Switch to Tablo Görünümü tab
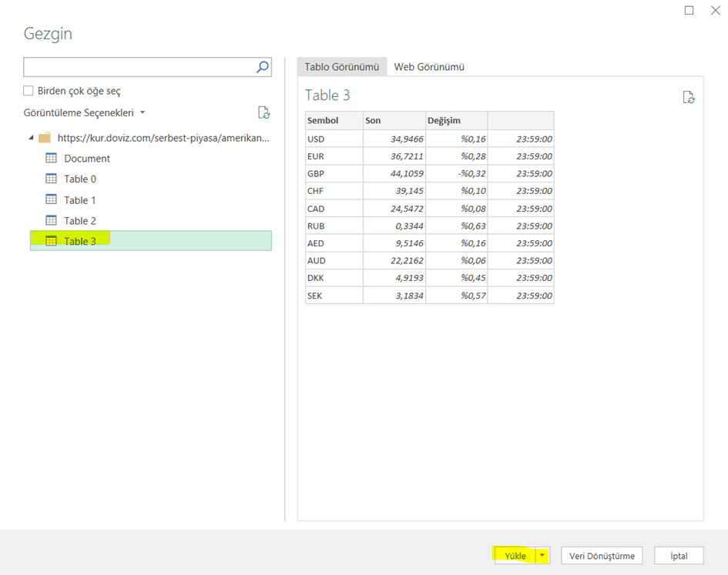 (x=342, y=67)
